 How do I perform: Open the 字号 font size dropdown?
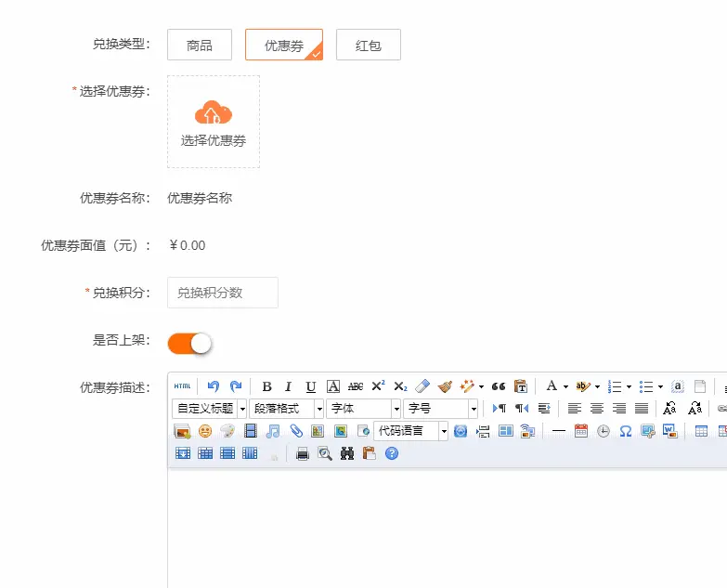coord(441,409)
